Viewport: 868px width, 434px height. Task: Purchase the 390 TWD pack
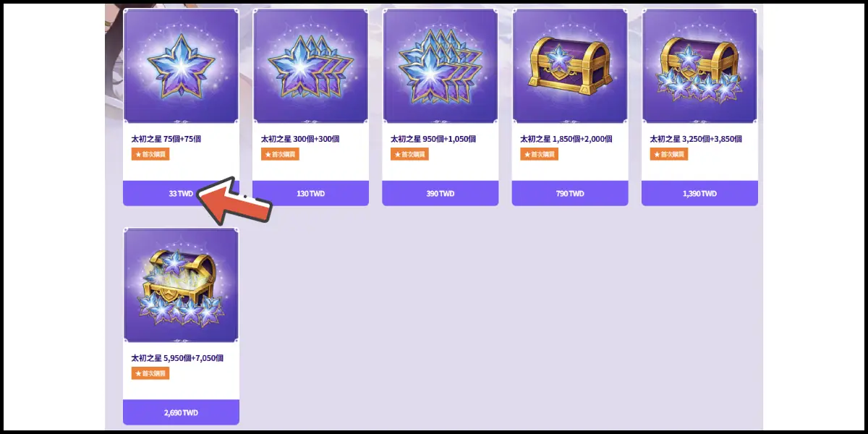[x=441, y=193]
